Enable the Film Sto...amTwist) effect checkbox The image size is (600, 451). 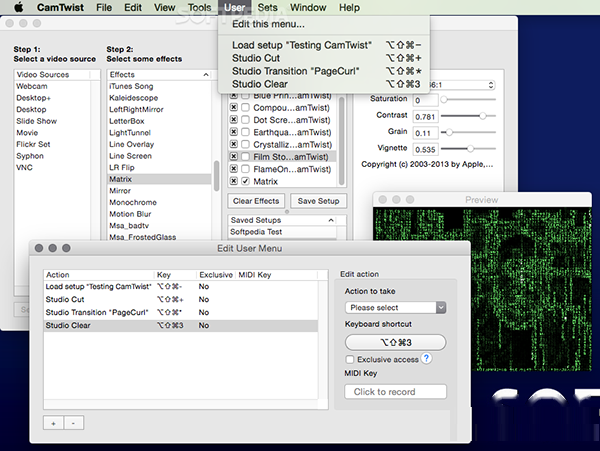[246, 156]
